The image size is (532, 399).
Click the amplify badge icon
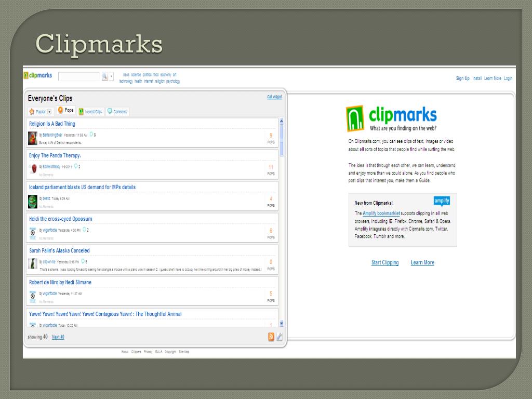[442, 201]
